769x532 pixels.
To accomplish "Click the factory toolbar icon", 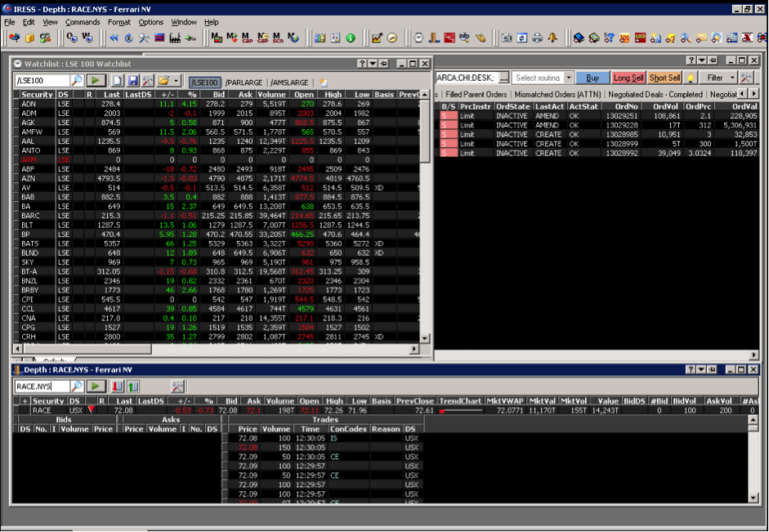I will (175, 38).
